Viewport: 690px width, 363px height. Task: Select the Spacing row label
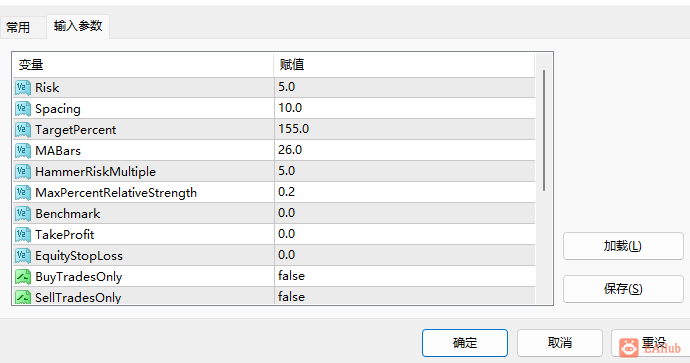coord(58,109)
